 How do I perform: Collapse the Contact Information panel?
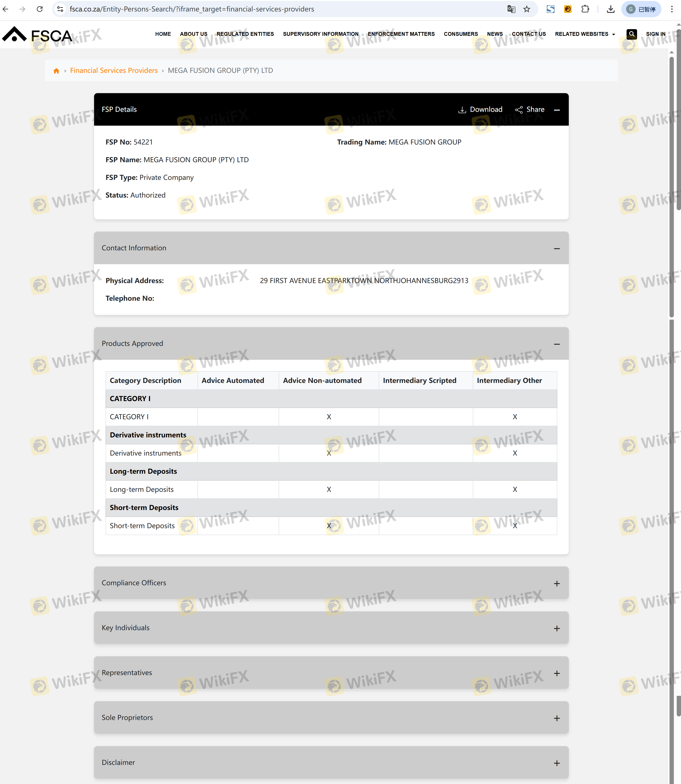tap(557, 248)
